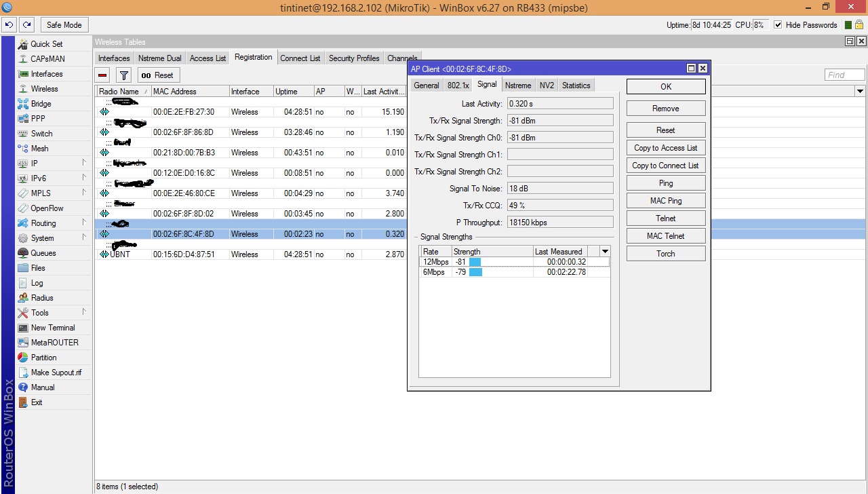Click the MAC Ping button
Viewport: 868px width, 494px height.
(666, 201)
